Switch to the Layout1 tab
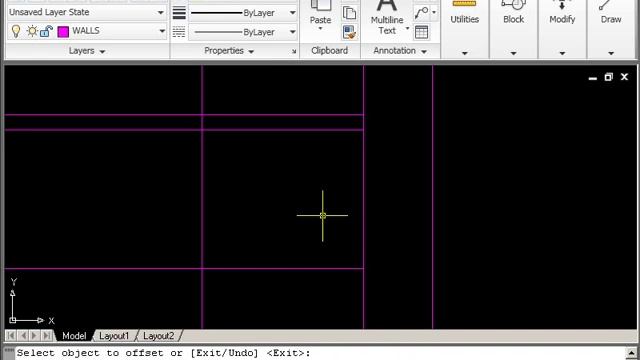This screenshot has height=360, width=640. pos(114,336)
